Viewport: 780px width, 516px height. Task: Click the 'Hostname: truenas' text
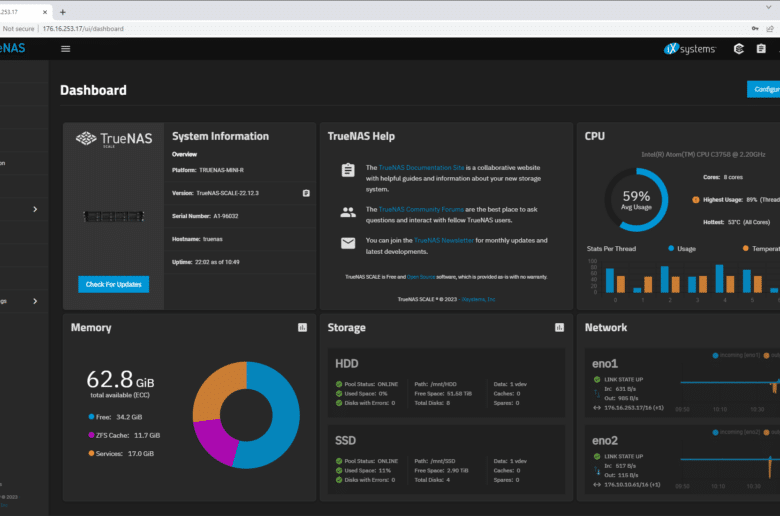coord(197,239)
